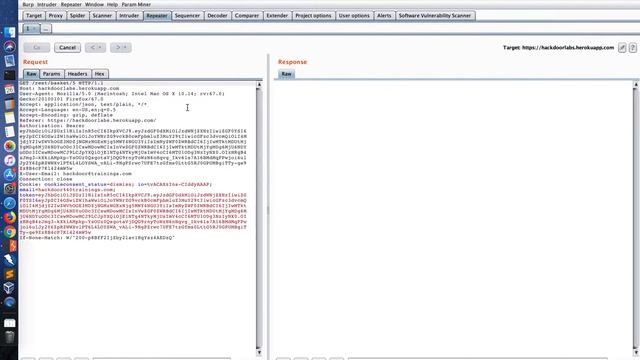Image resolution: width=640 pixels, height=360 pixels.
Task: Click the greyed-out Go button
Action: point(37,48)
